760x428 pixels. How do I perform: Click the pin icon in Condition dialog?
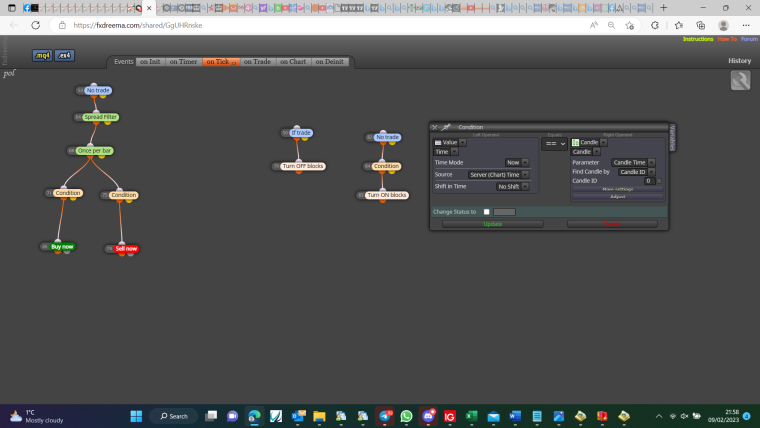446,127
